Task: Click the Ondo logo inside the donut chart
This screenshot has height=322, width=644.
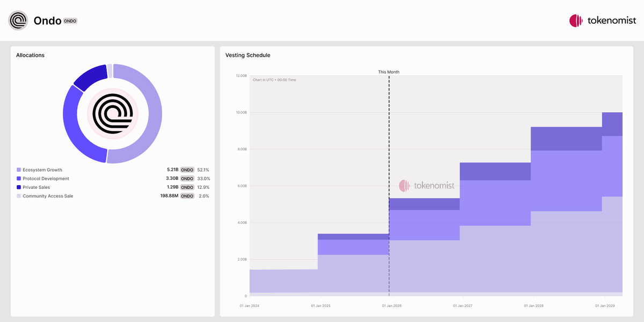Action: (x=112, y=113)
